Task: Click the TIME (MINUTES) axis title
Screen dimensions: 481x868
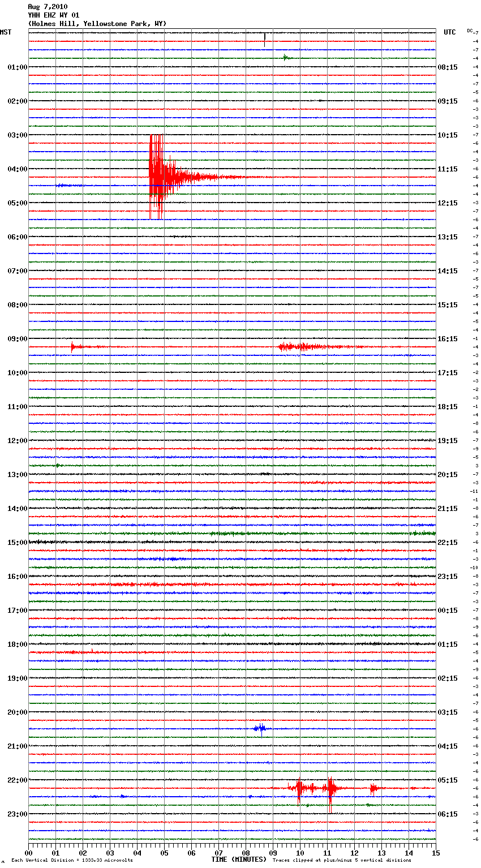Action: 239,860
